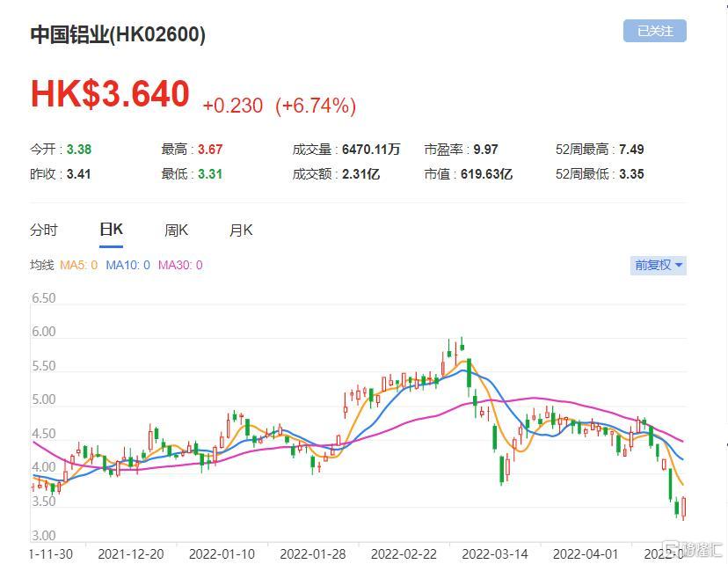The image size is (728, 564).
Task: Click the peak candlestick near 6.00
Action: point(462,346)
